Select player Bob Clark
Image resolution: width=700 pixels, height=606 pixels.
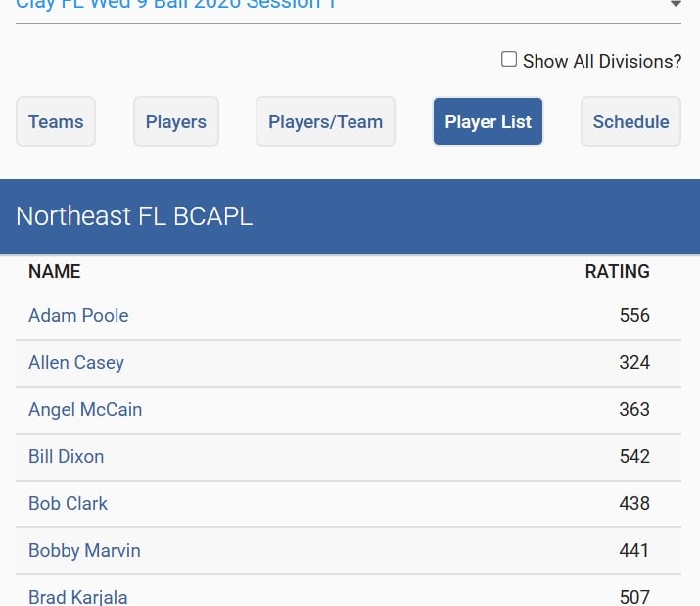click(x=68, y=503)
